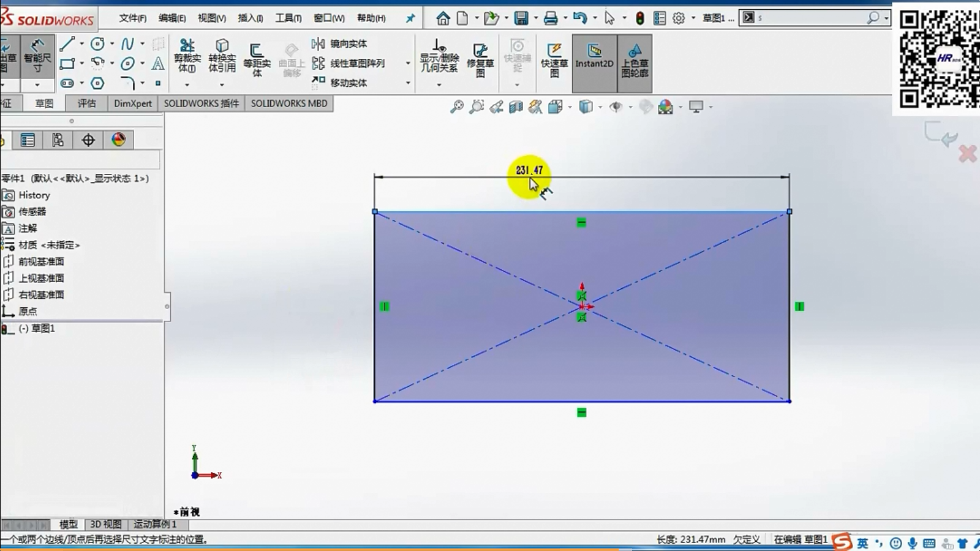Toggle Shaded Sketch Contours (上色草图轮廓)
The image size is (980, 551).
[x=635, y=59]
